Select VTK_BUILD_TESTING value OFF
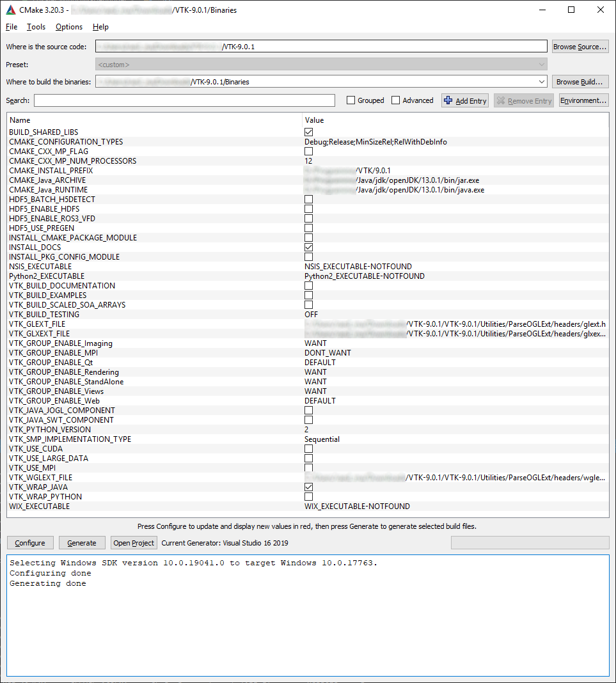This screenshot has height=683, width=616. tap(311, 315)
